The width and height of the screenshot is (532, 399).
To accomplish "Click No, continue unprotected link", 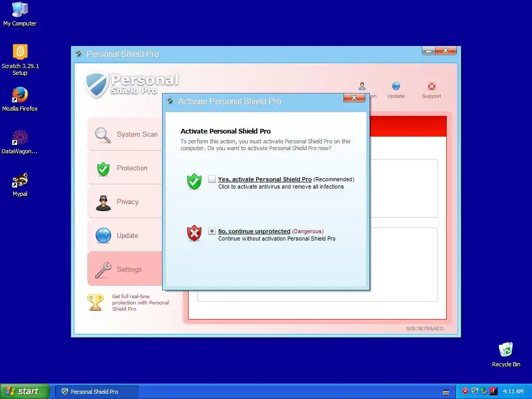I will pyautogui.click(x=254, y=231).
